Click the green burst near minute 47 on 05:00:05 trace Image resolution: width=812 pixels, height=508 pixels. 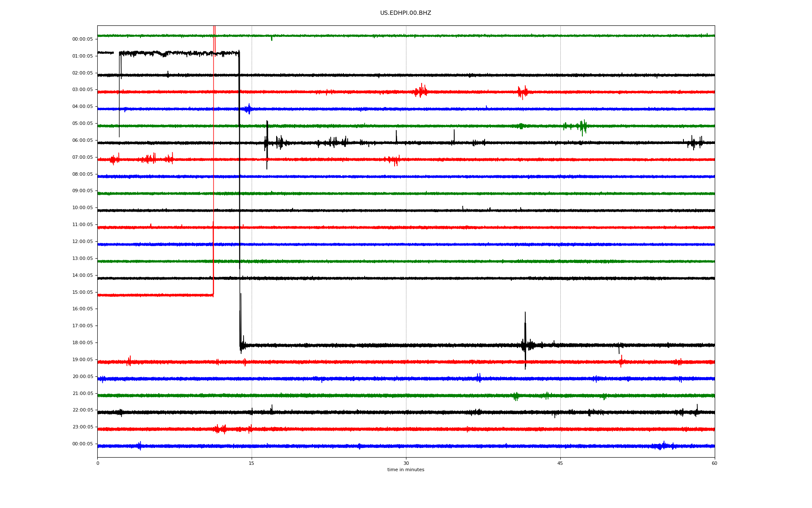tap(582, 127)
